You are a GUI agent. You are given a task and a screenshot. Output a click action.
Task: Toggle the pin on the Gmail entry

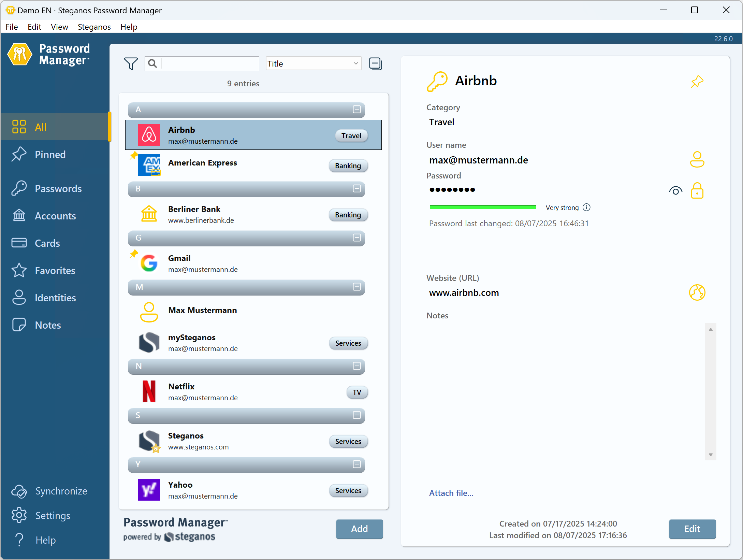pyautogui.click(x=134, y=254)
